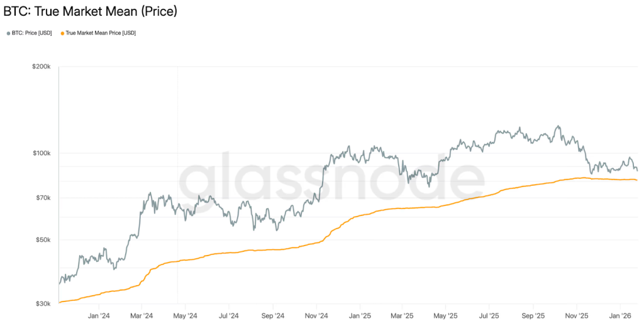Click the $200k y-axis label
The height and width of the screenshot is (331, 644).
point(42,67)
